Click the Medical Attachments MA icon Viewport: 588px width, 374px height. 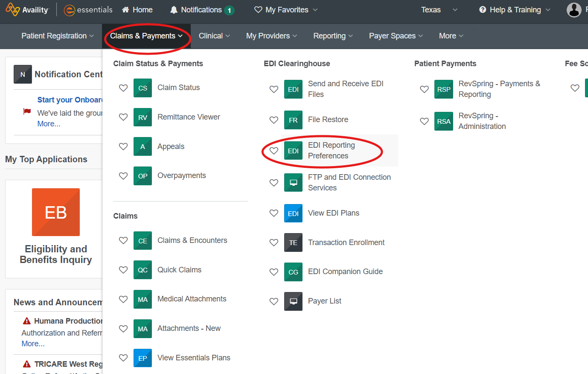tap(143, 299)
